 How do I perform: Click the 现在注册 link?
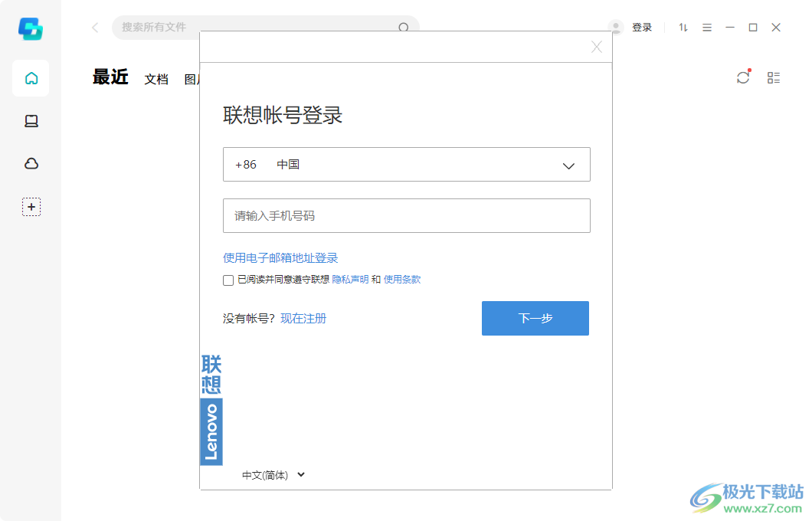303,319
